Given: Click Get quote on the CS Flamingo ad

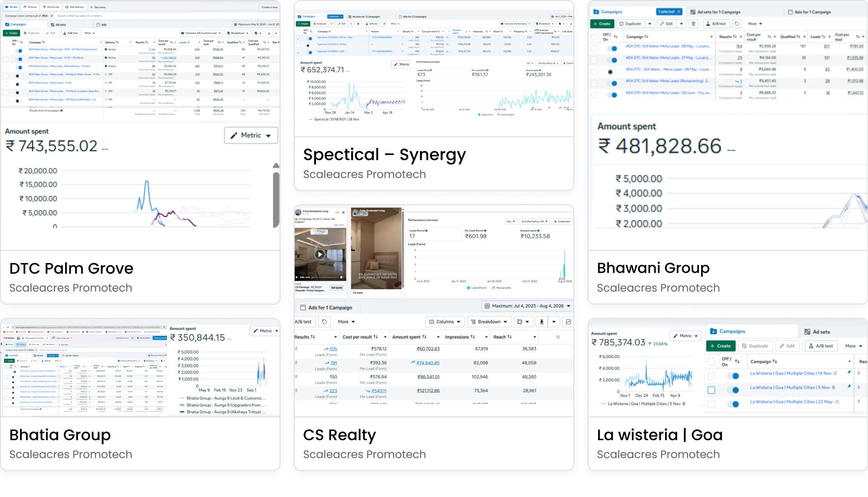Looking at the screenshot, I should click(x=337, y=288).
